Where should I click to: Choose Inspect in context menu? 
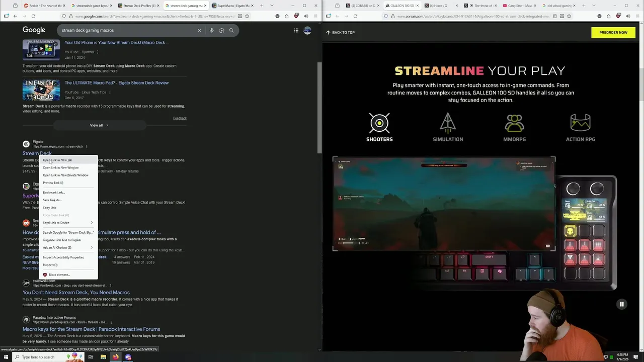tap(68, 265)
